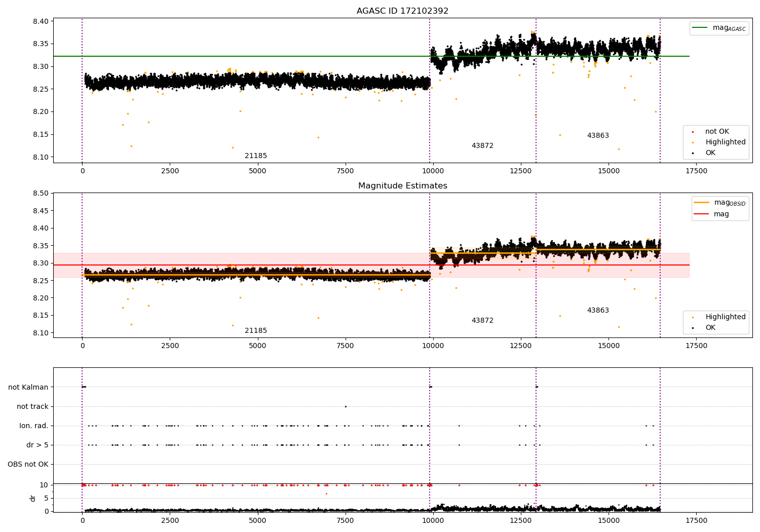
Task: Click the 17500 tick under the AGASC plot
Action: 696,171
